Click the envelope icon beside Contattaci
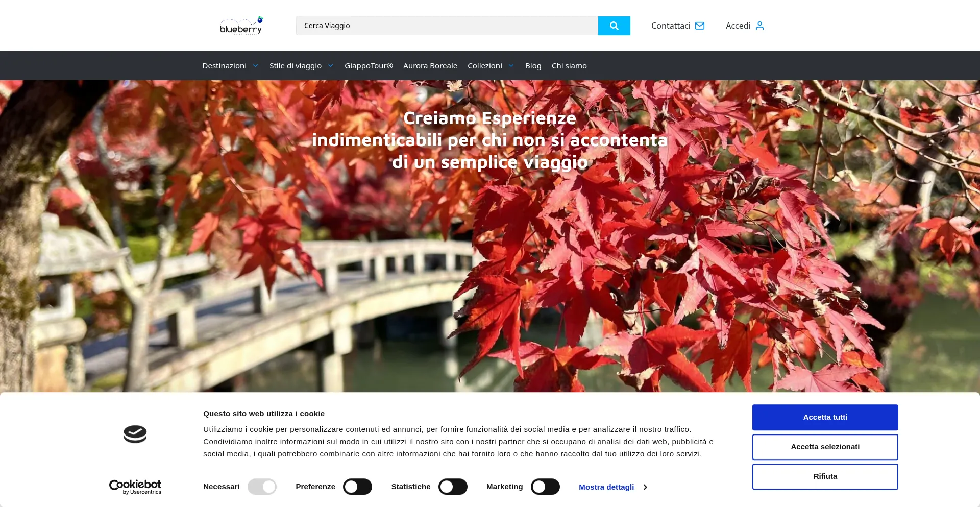This screenshot has width=980, height=507. 700,26
